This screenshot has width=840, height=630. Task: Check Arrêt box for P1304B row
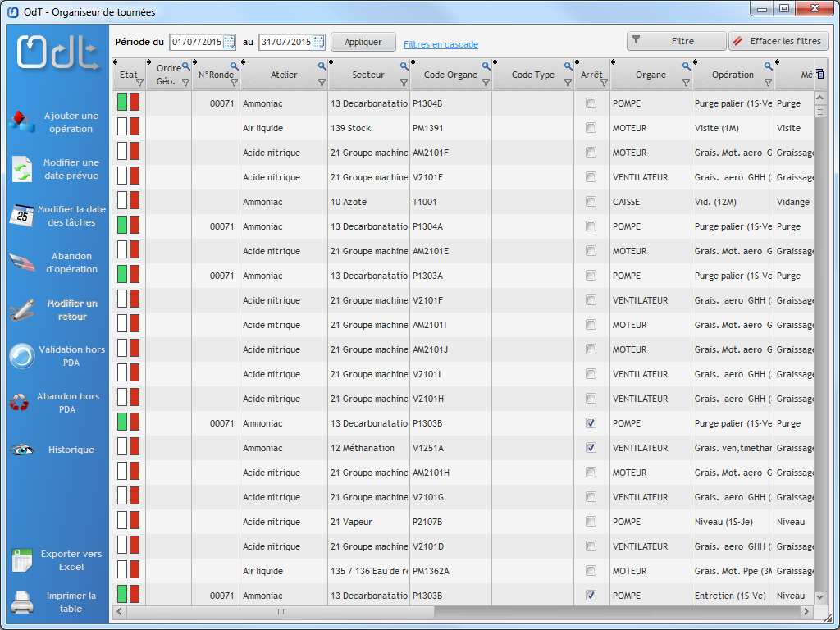tap(591, 103)
